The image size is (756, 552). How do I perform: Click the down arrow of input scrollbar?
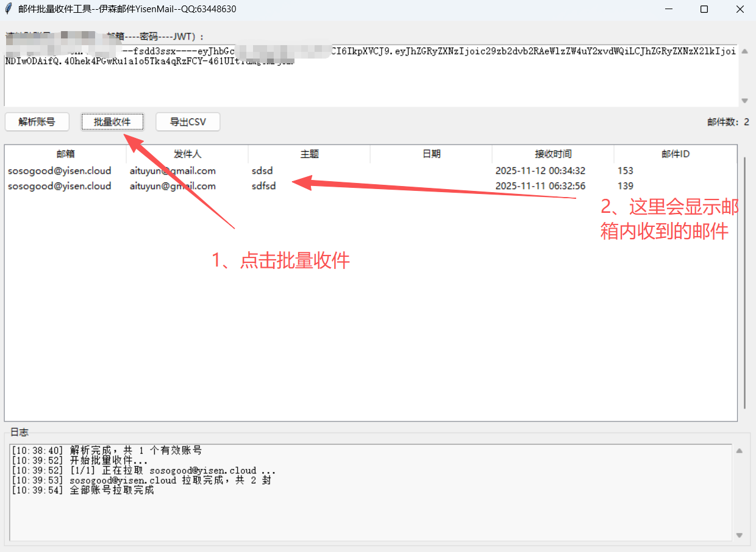[744, 100]
